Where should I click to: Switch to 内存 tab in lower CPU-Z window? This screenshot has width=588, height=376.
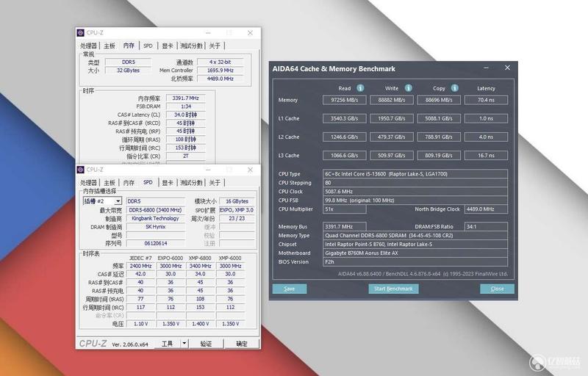129,183
